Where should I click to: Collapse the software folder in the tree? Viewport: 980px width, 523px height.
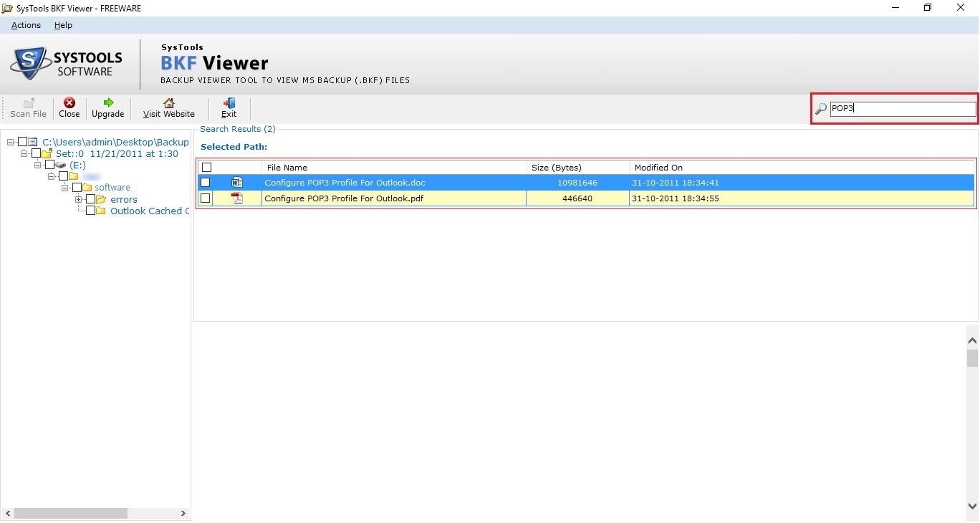pos(64,187)
